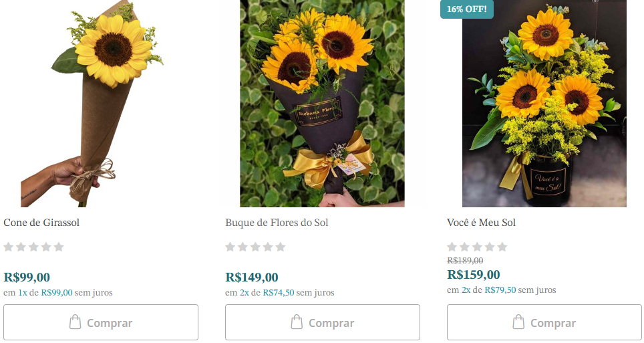Image resolution: width=644 pixels, height=343 pixels.
Task: Open the Buque de Flores do Sol title link
Action: pos(277,223)
